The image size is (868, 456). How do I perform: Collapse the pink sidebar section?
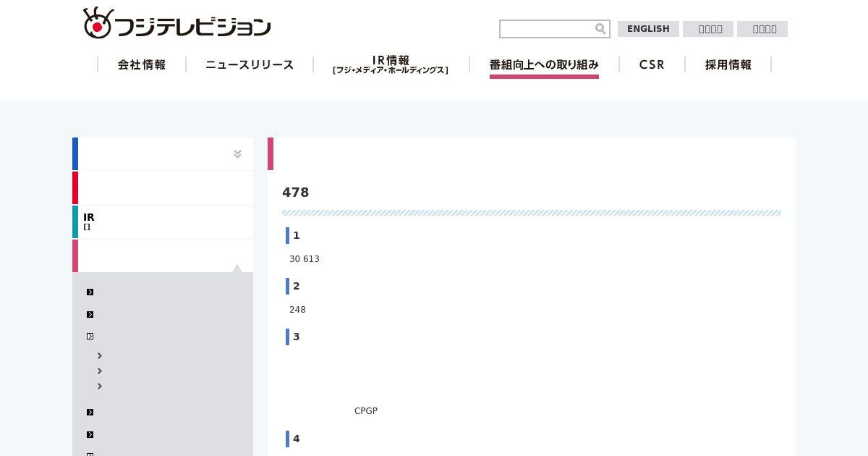pyautogui.click(x=163, y=256)
